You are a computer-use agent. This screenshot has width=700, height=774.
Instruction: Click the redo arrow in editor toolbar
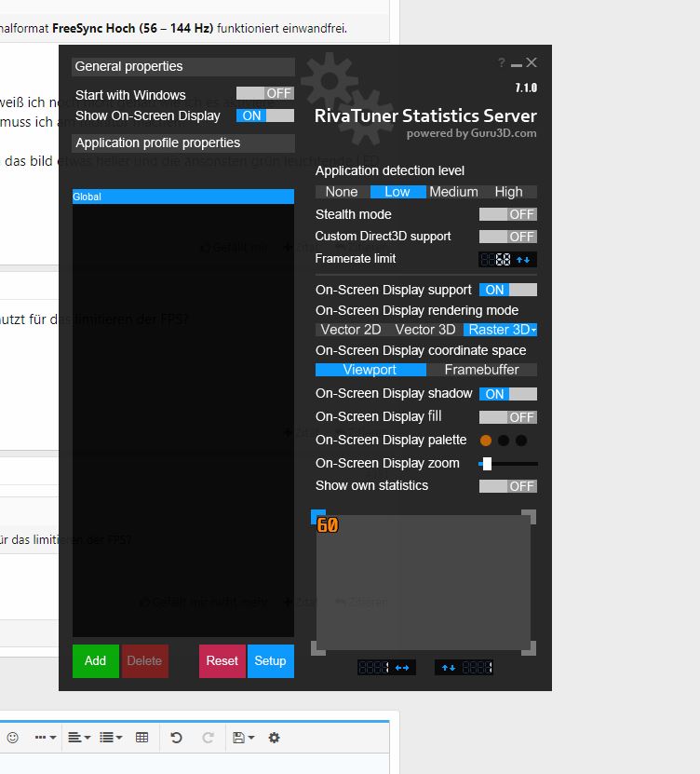coord(209,738)
